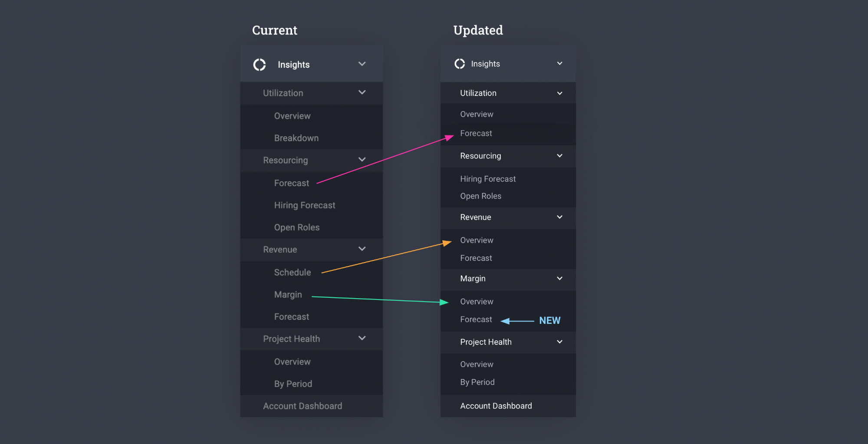The height and width of the screenshot is (444, 868).
Task: Select Open Roles in Updated menu
Action: pyautogui.click(x=481, y=196)
